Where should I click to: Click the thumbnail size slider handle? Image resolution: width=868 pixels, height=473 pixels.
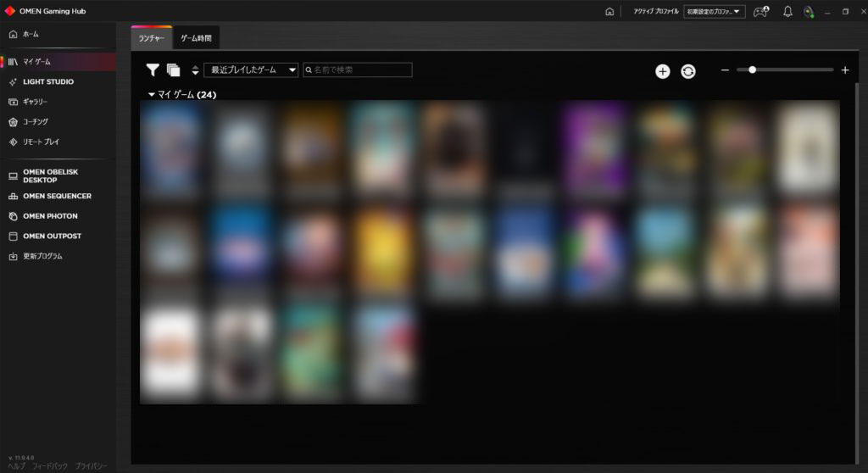(752, 70)
